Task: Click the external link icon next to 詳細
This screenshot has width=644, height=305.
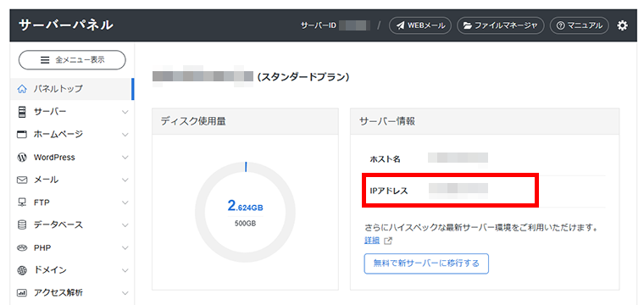Action: (x=388, y=241)
